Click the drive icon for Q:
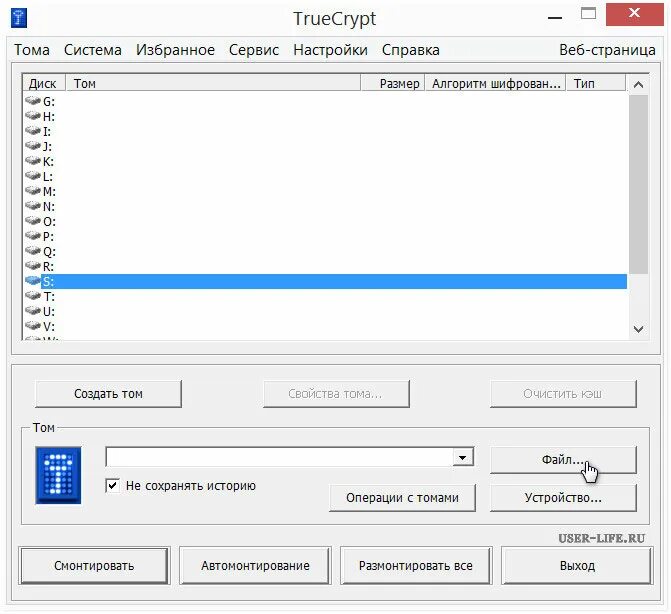 [x=33, y=251]
